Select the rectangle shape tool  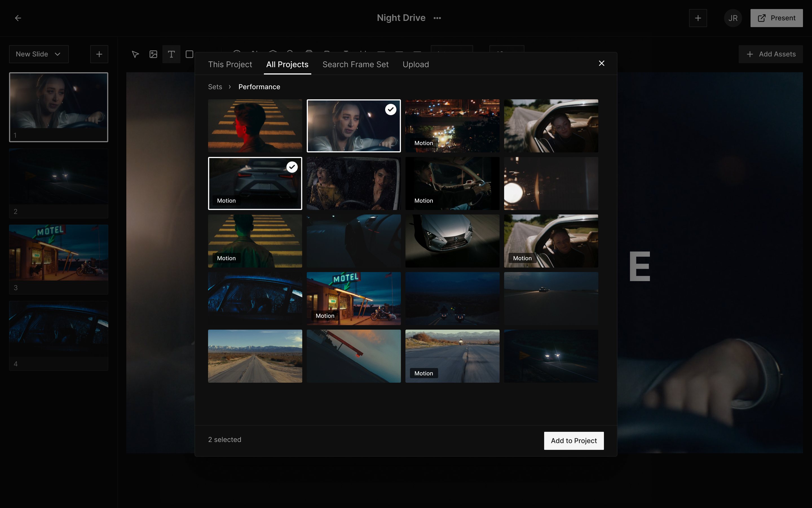pos(189,54)
